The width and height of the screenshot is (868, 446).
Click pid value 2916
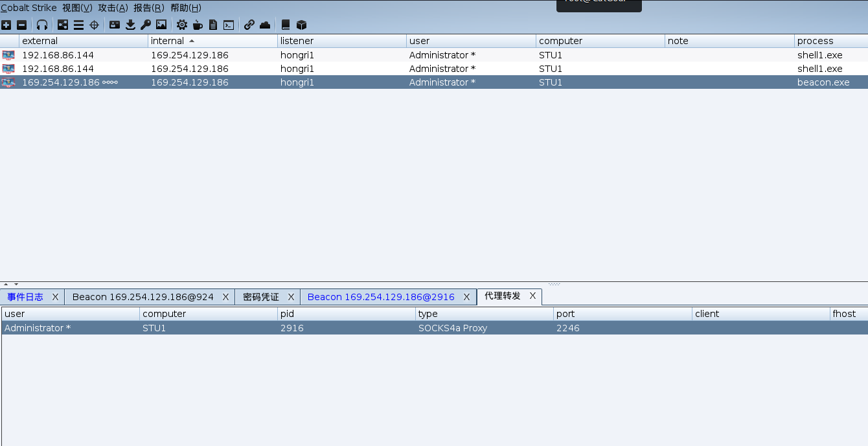[x=292, y=328]
